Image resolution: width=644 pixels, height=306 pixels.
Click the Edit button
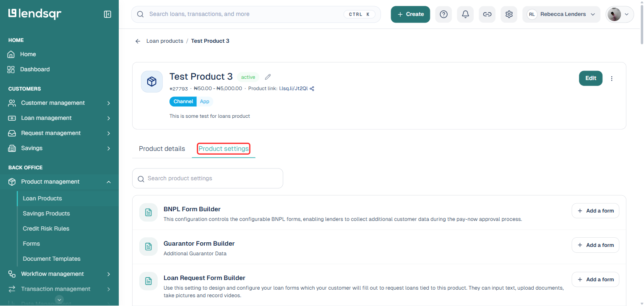tap(591, 78)
